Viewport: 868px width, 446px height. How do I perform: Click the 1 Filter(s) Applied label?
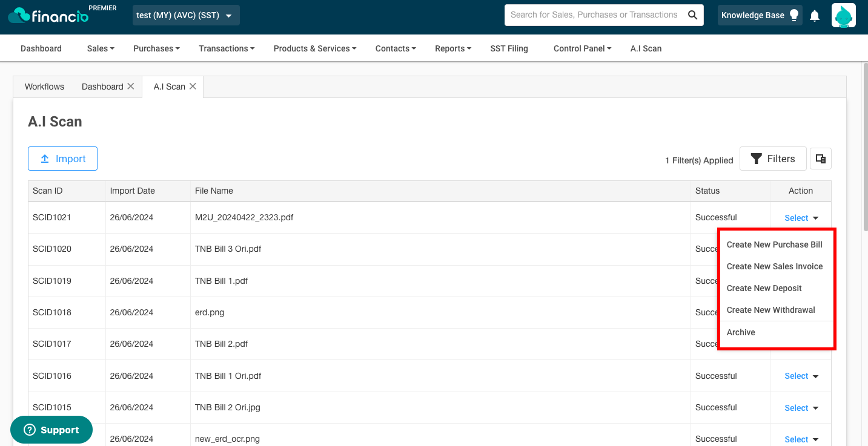[x=699, y=160]
